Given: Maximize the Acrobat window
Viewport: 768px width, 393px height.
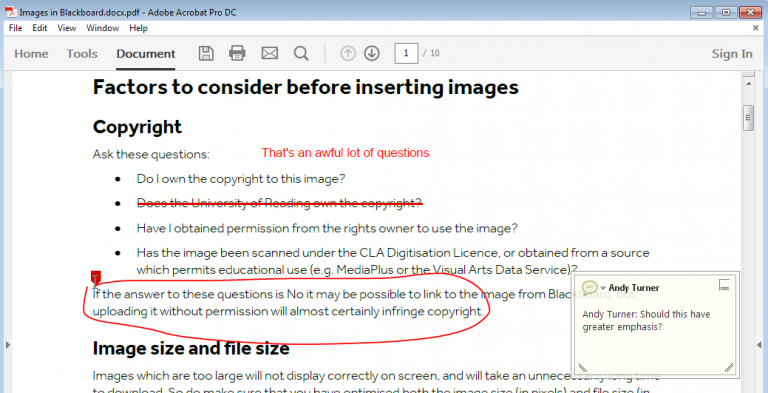Looking at the screenshot, I should [726, 12].
